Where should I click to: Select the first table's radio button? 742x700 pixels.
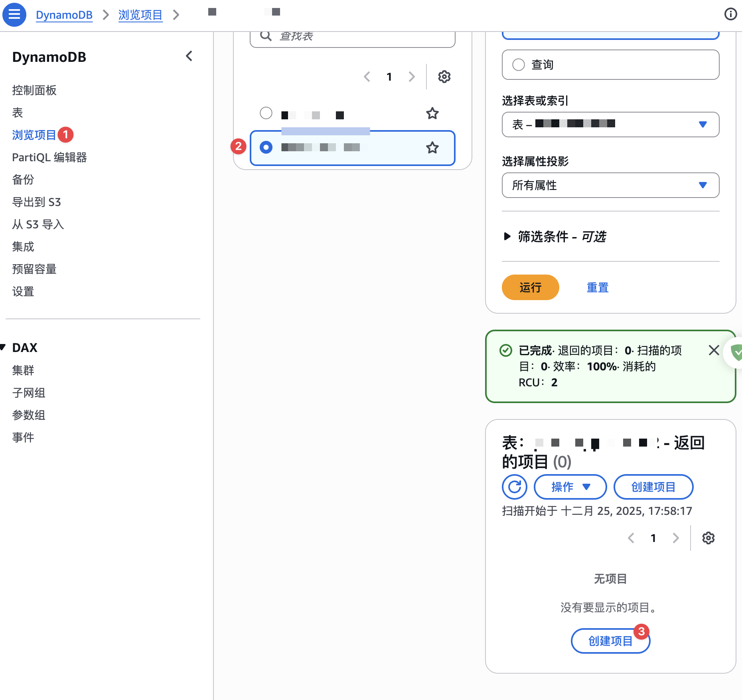[x=266, y=113]
